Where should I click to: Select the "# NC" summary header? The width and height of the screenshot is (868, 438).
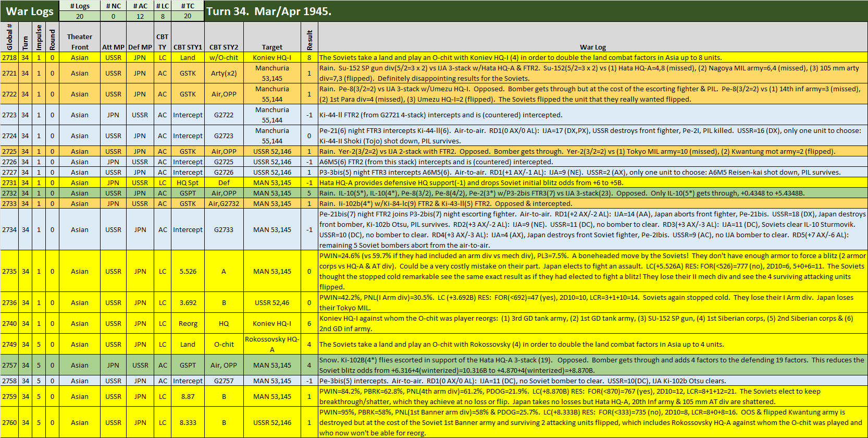click(113, 6)
